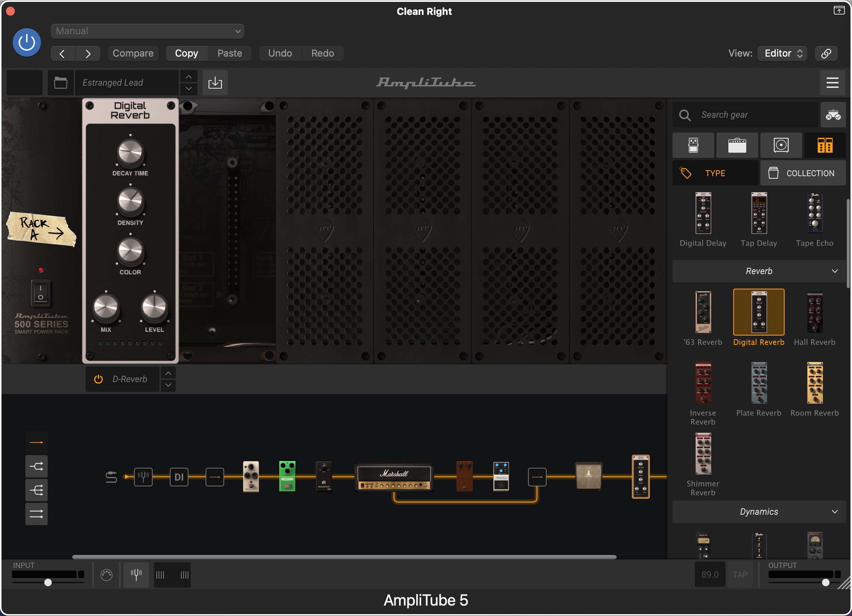Select the green overdrive pedal in chain
The width and height of the screenshot is (852, 616).
[x=287, y=477]
